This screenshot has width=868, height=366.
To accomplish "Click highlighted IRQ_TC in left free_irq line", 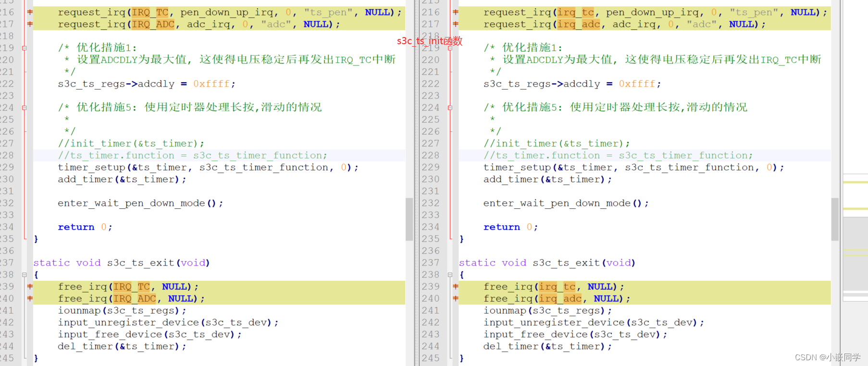I will click(132, 287).
